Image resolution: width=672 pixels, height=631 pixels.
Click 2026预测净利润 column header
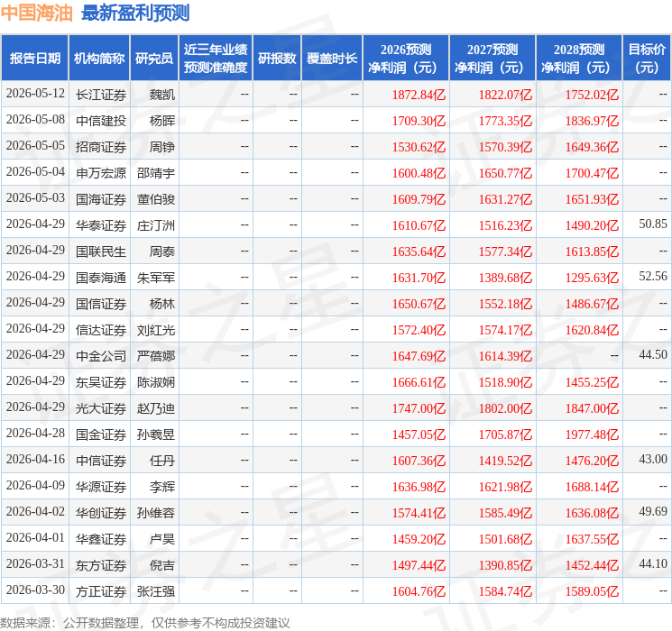tap(406, 59)
